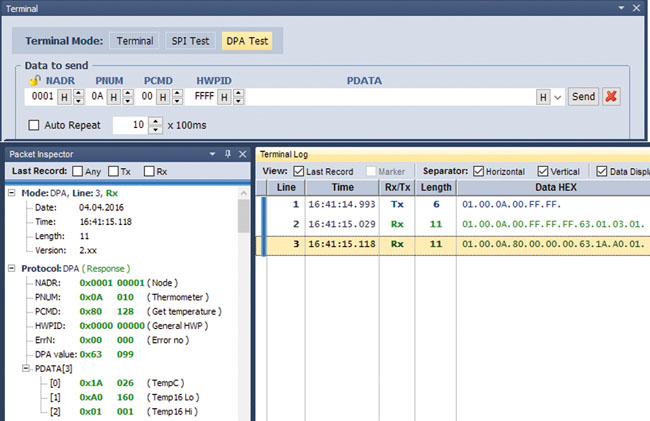Click the HWPID value field FFFF
This screenshot has width=650, height=421.
pos(204,97)
